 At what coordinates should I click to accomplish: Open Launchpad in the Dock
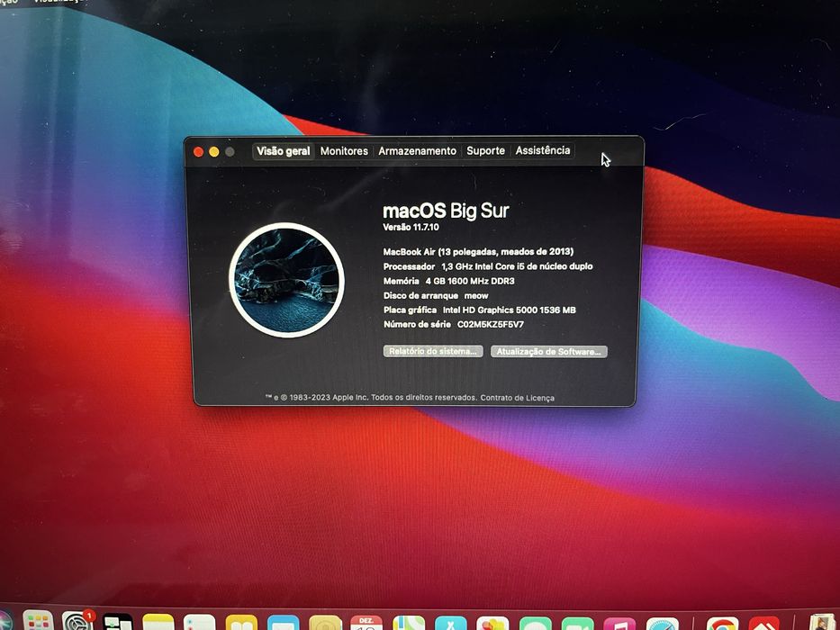tap(38, 620)
